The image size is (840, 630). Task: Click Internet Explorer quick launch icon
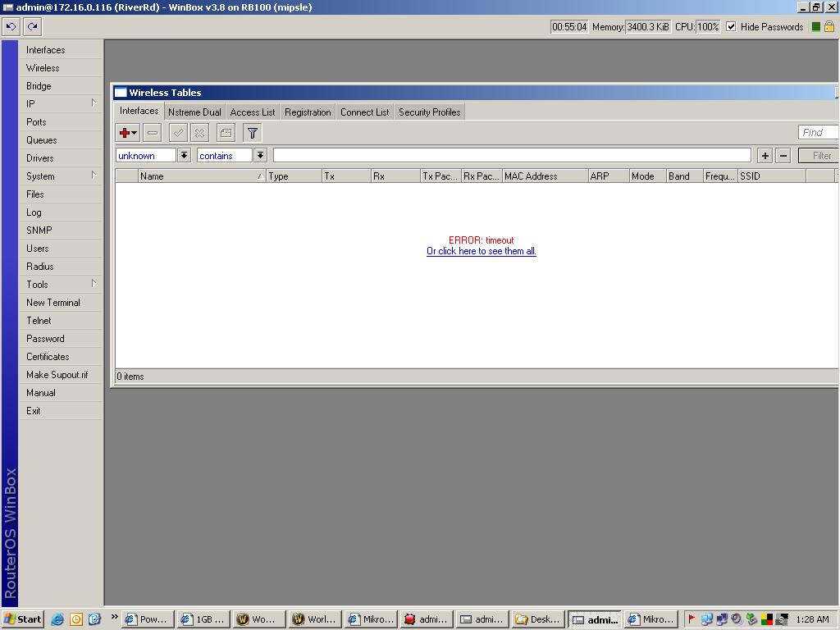57,619
